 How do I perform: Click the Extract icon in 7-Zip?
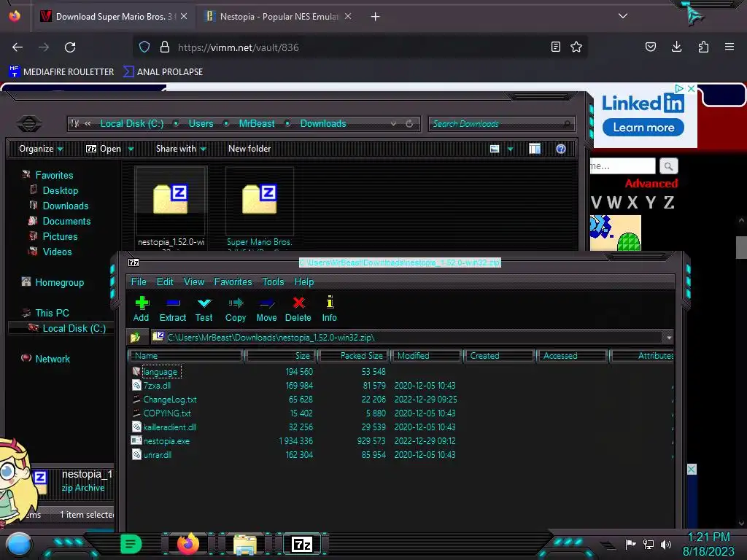172,309
